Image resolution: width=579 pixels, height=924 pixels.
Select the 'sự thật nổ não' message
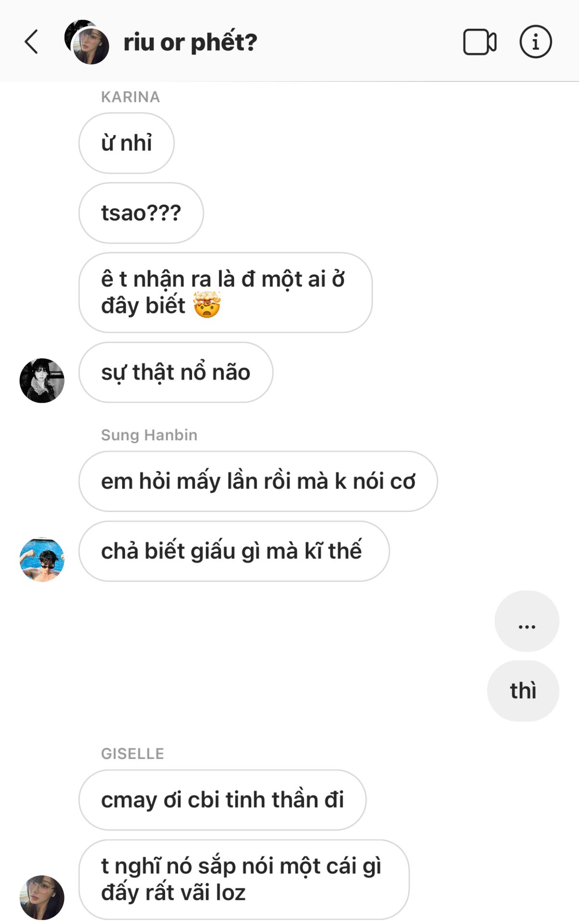pos(176,372)
